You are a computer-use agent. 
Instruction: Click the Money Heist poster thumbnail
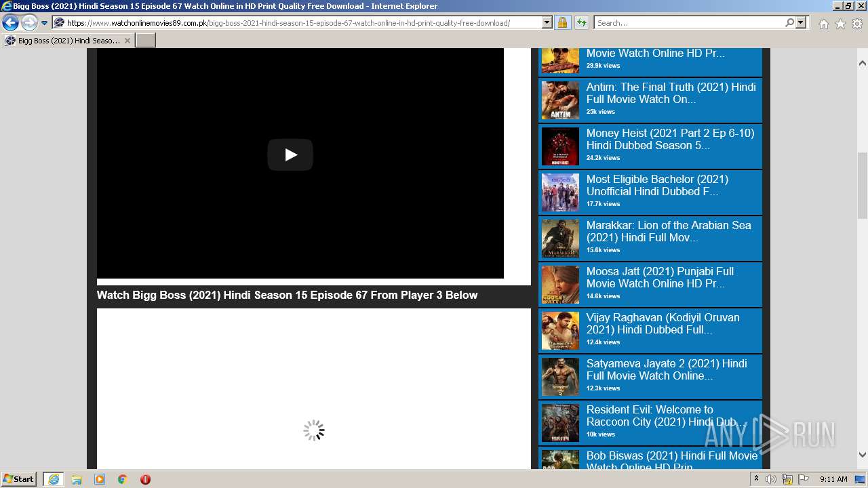(560, 146)
